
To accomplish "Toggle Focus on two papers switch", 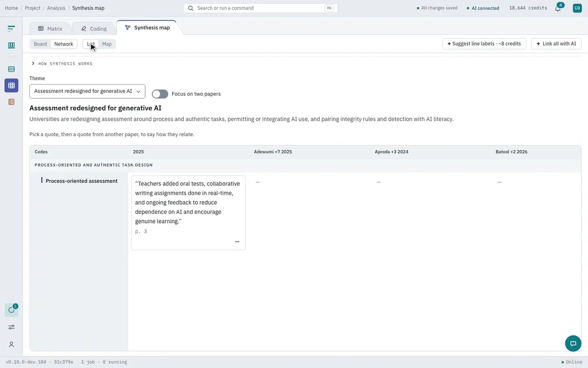I will [x=160, y=94].
